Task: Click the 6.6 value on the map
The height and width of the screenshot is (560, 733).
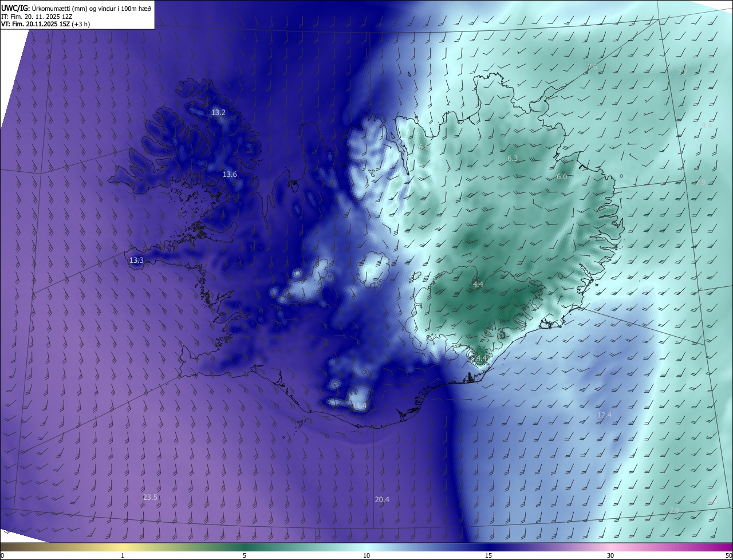Action: click(x=424, y=147)
